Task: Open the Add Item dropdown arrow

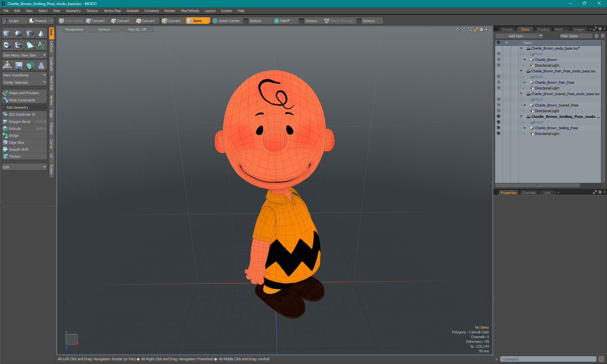Action: (541, 36)
